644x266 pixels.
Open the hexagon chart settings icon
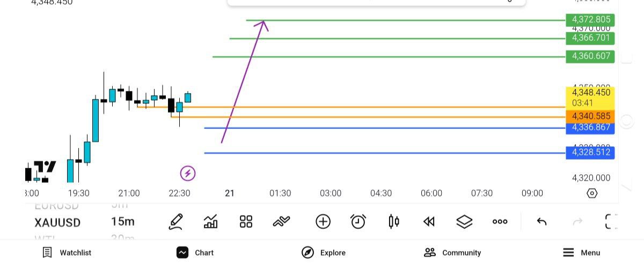pyautogui.click(x=592, y=193)
